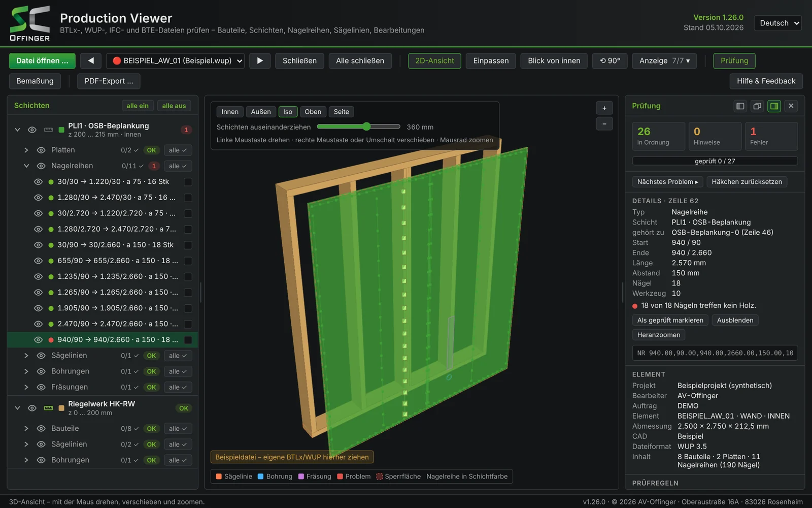Expand the Platten group
Image resolution: width=812 pixels, height=508 pixels.
click(26, 150)
